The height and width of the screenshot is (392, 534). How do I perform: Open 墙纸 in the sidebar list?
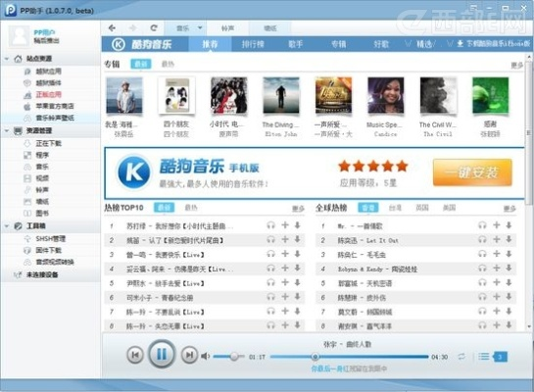[42, 201]
